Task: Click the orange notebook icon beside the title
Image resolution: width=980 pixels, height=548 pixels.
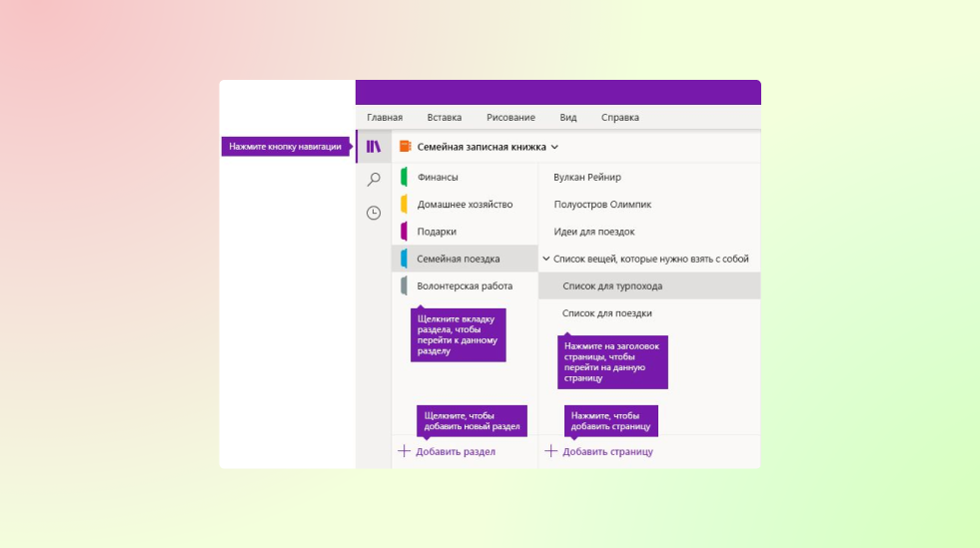Action: [405, 147]
